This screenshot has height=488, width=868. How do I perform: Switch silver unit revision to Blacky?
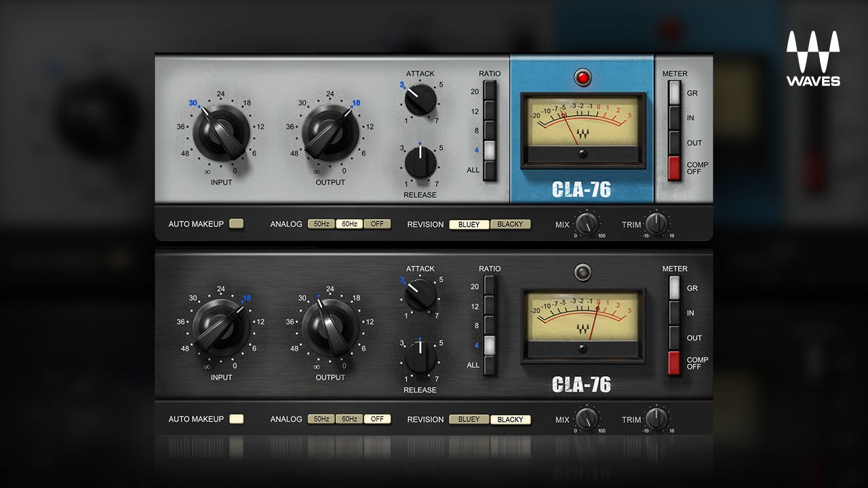(x=510, y=224)
